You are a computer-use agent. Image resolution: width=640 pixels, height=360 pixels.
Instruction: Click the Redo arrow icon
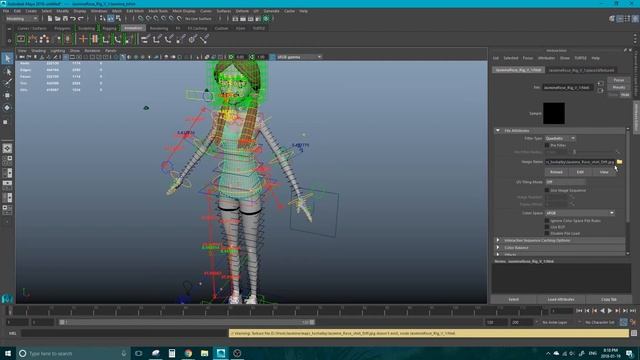80,18
